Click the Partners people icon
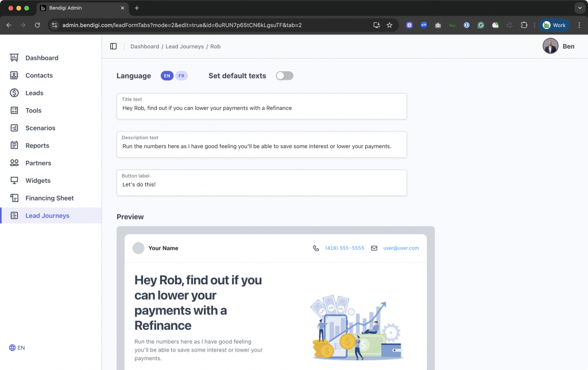Viewport: 588px width, 370px height. coord(14,163)
